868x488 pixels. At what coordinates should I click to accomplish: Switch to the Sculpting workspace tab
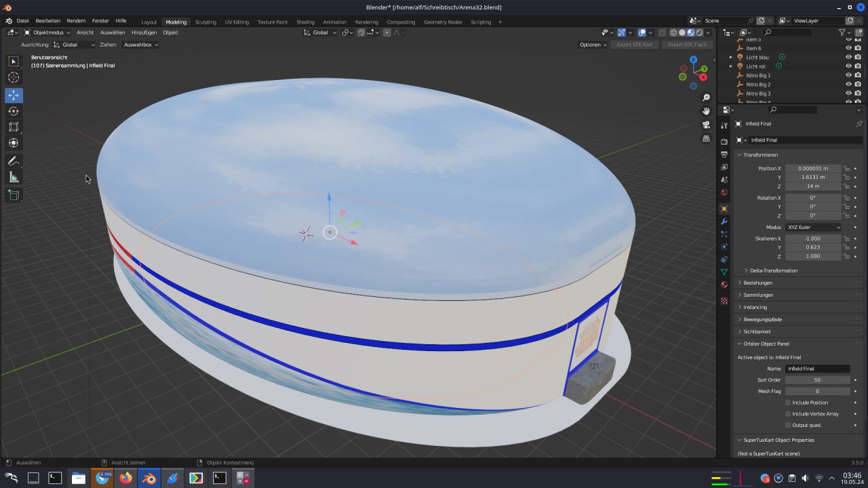[205, 22]
